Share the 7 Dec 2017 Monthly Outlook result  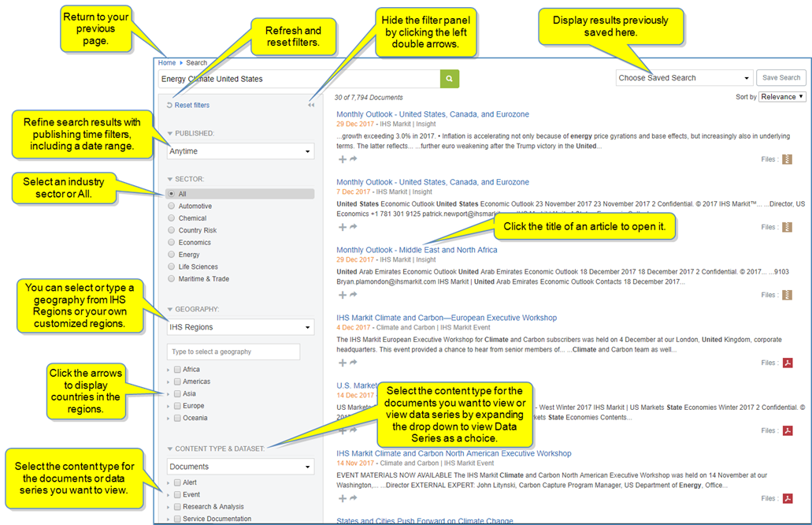tap(353, 226)
